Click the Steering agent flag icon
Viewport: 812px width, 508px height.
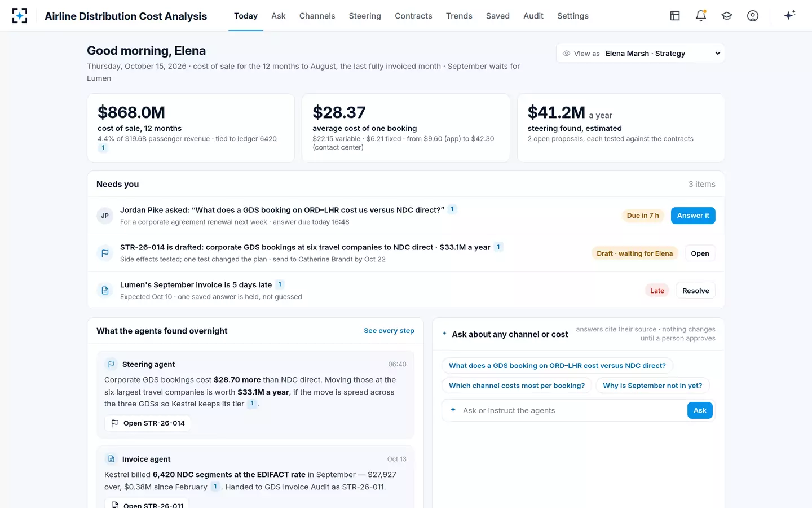click(111, 365)
